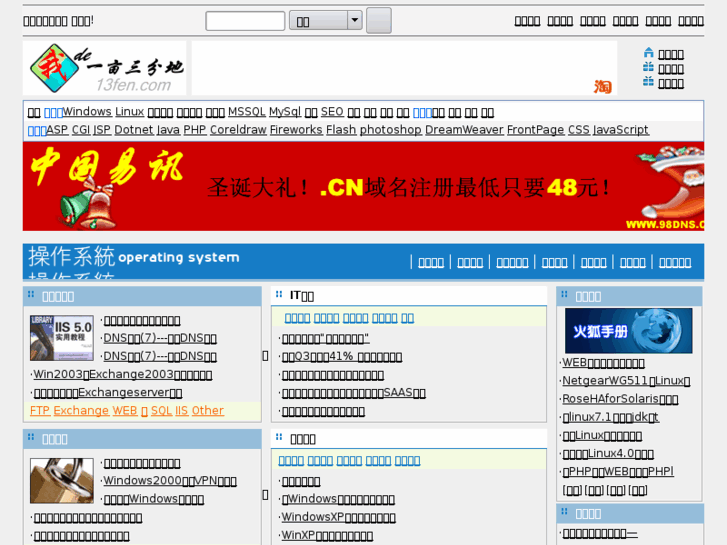Open the Java category link
Viewport: 727px width, 545px height.
pos(168,130)
